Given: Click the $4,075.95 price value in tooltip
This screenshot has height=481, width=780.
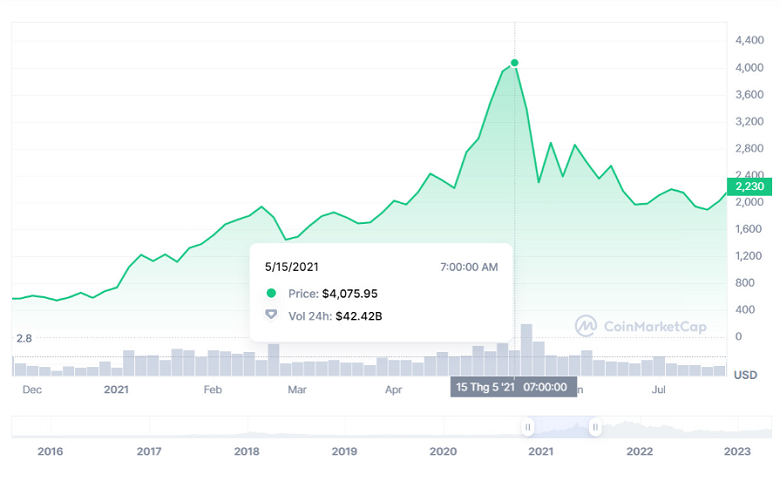Looking at the screenshot, I should pyautogui.click(x=350, y=294).
